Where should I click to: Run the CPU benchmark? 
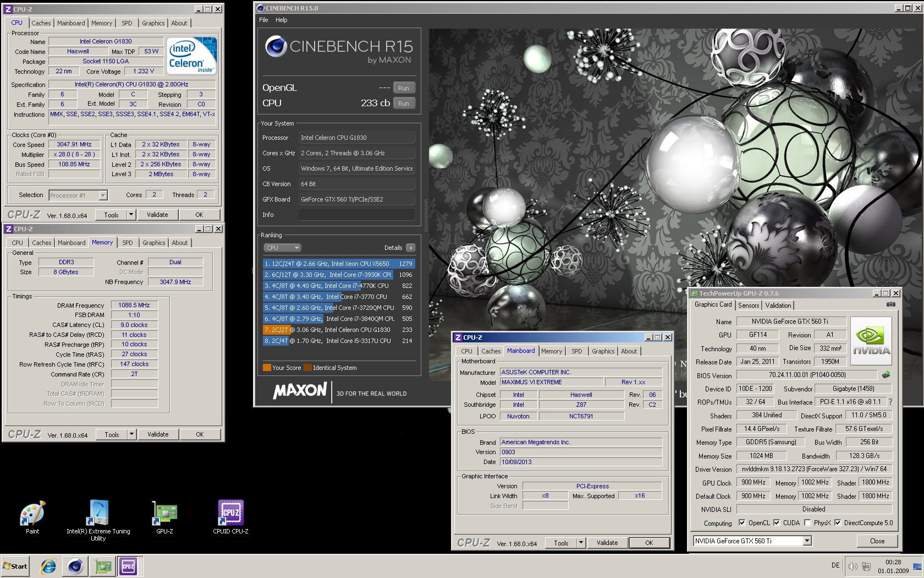click(x=404, y=103)
